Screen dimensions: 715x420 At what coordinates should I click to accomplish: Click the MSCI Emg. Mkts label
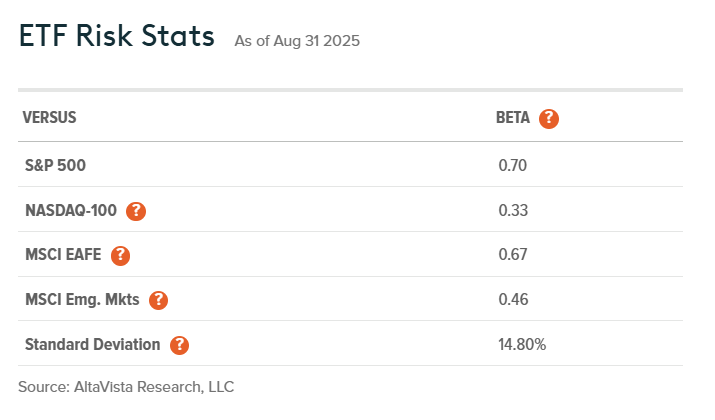point(83,299)
